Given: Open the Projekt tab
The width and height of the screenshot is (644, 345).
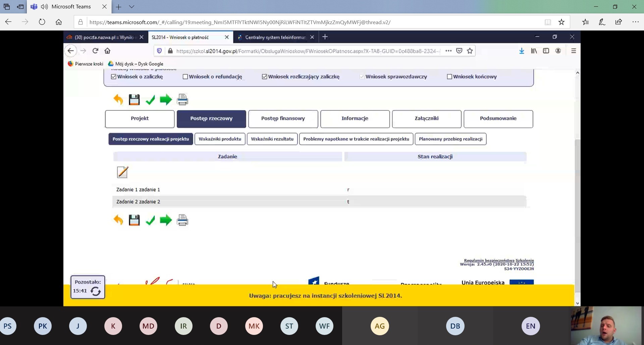Looking at the screenshot, I should pos(140,119).
